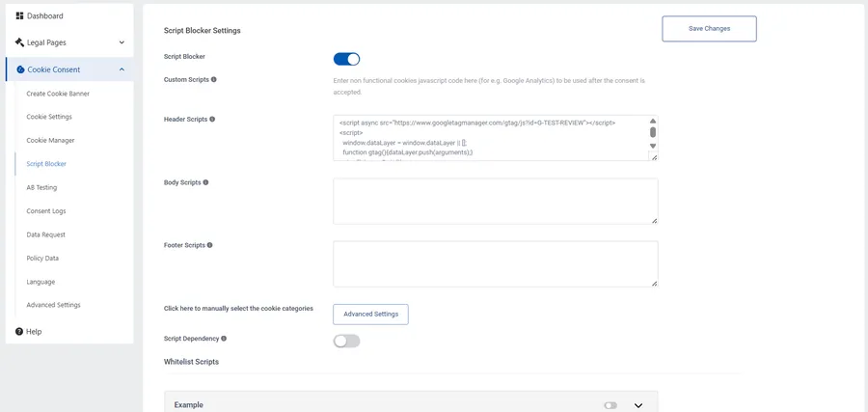The height and width of the screenshot is (412, 868).
Task: Click the Save Changes button
Action: [709, 29]
